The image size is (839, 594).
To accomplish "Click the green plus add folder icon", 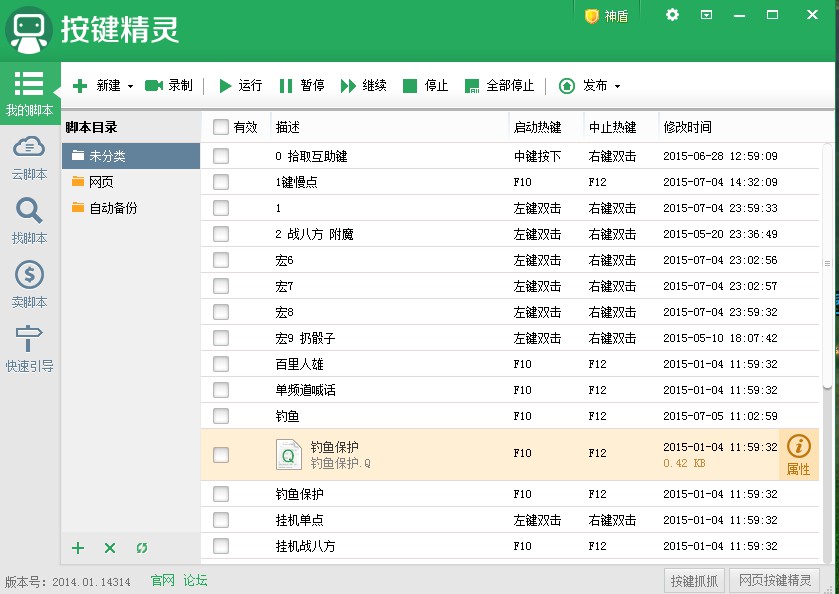I will 79,548.
